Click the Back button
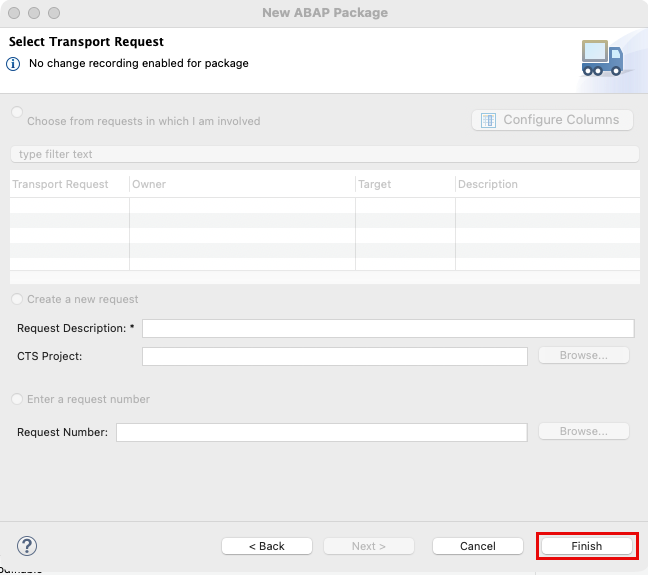Image resolution: width=648 pixels, height=575 pixels. coord(267,546)
